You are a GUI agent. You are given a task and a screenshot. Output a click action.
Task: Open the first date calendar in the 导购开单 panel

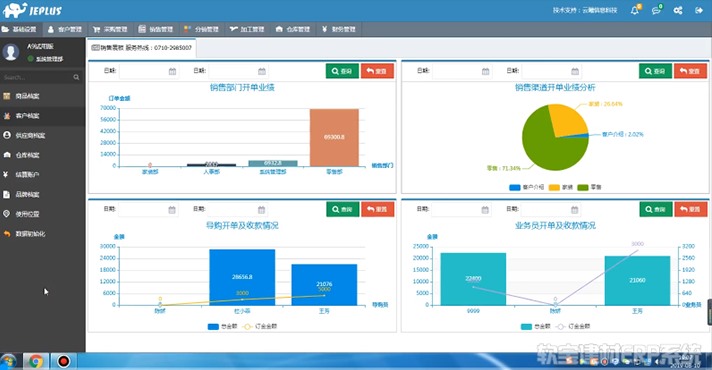172,210
